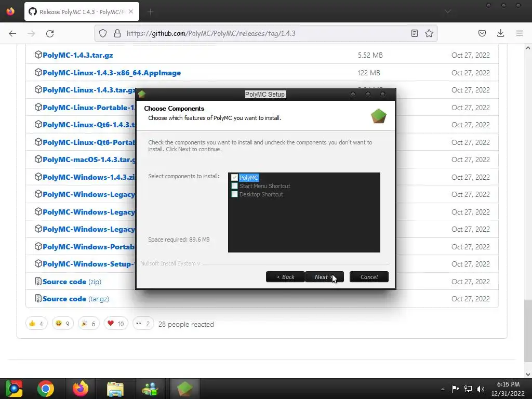The image size is (532, 399).
Task: Click the PolyMC-macOS-1.4.3 download link
Action: tap(89, 159)
